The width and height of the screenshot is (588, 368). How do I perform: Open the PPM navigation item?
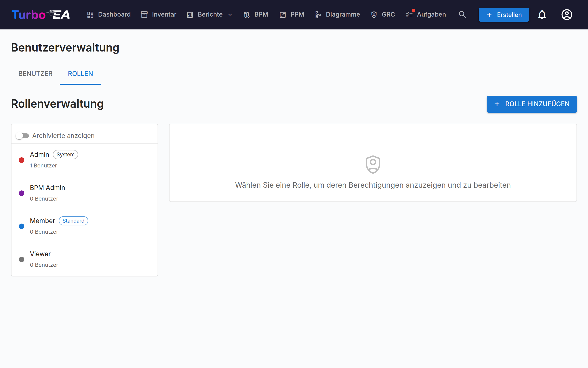coord(292,14)
